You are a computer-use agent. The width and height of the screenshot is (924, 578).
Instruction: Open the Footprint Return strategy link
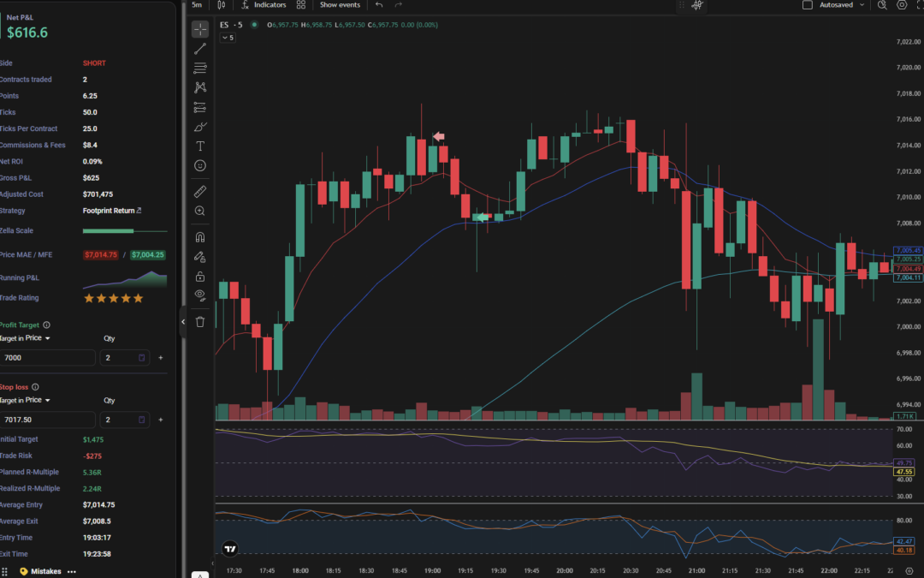(112, 211)
